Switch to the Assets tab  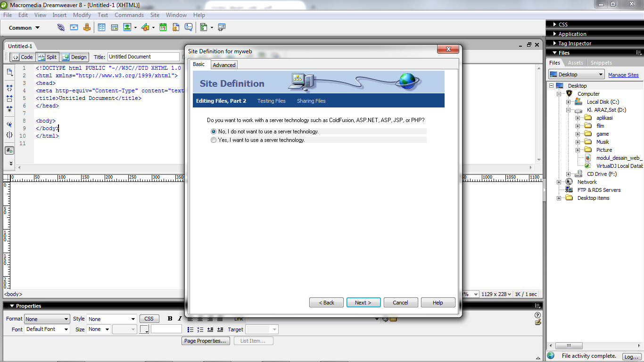point(575,63)
